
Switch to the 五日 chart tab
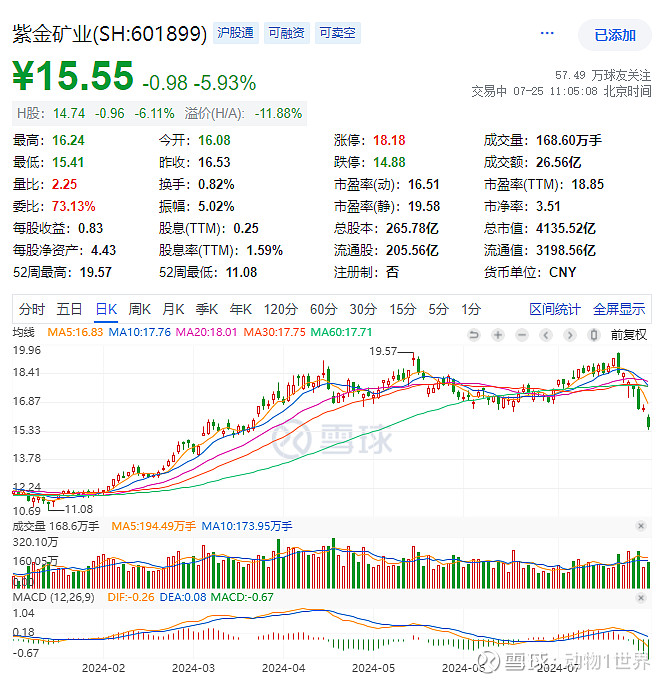(69, 309)
